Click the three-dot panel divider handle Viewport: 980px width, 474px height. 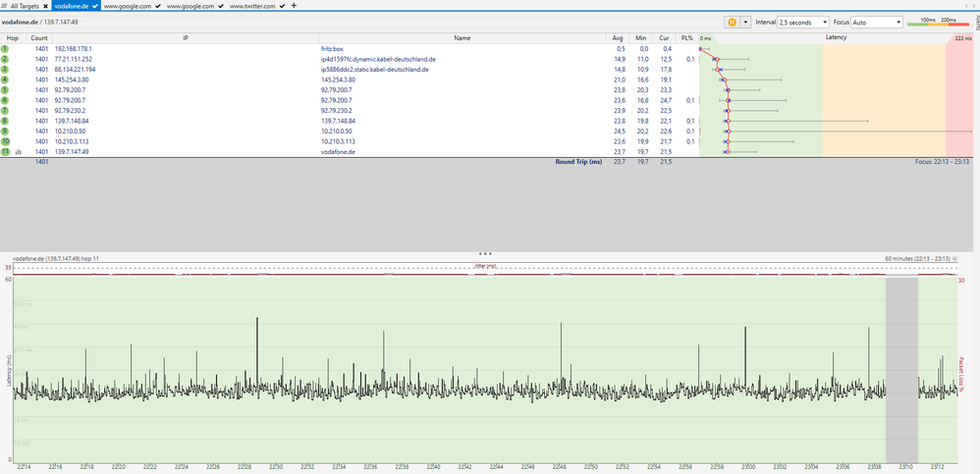pos(485,252)
